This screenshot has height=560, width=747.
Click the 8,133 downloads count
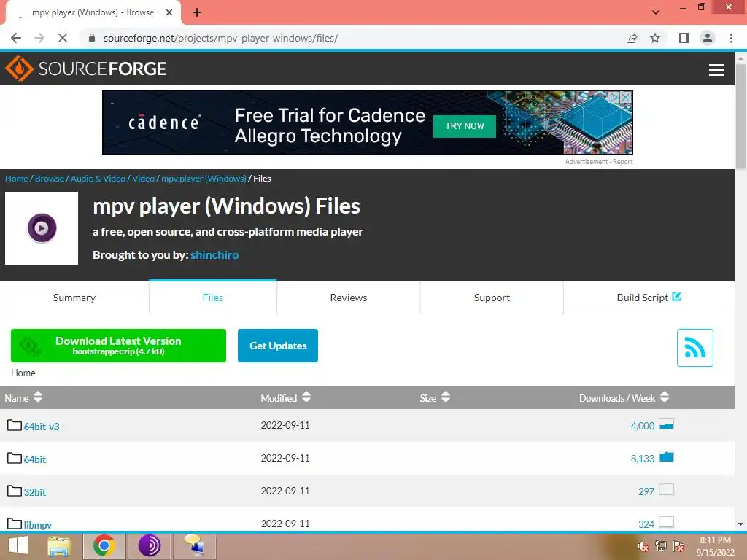coord(642,459)
